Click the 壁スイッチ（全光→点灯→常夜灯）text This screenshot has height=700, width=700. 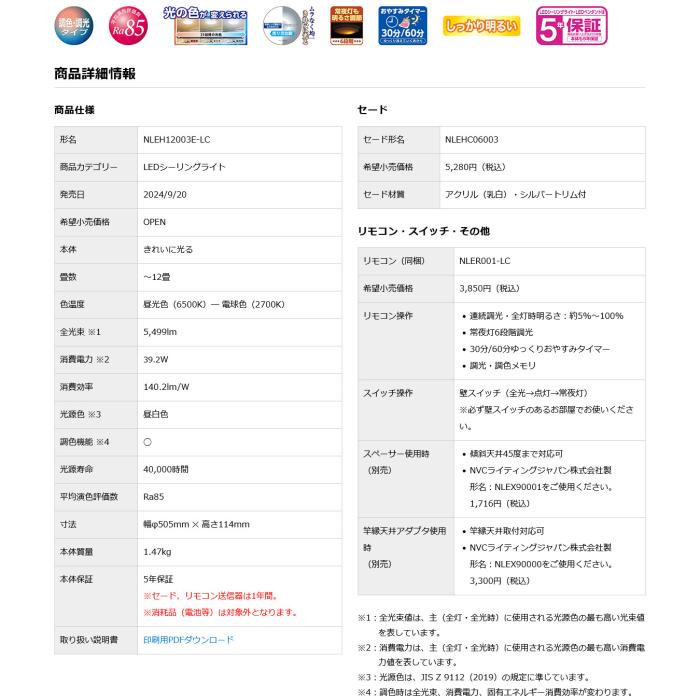[x=525, y=393]
